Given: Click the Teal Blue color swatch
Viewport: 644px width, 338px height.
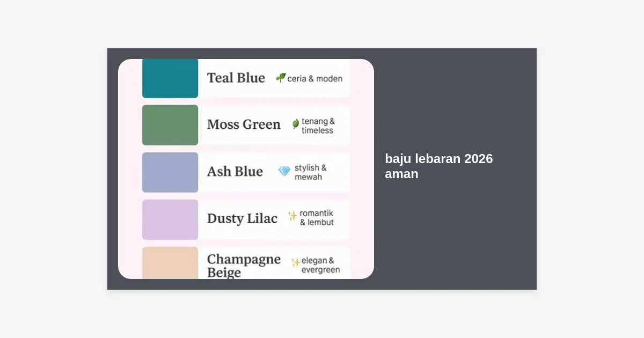Looking at the screenshot, I should pyautogui.click(x=170, y=78).
